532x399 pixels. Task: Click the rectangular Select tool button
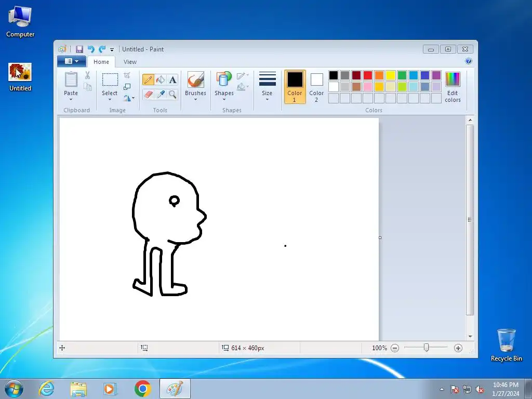110,79
